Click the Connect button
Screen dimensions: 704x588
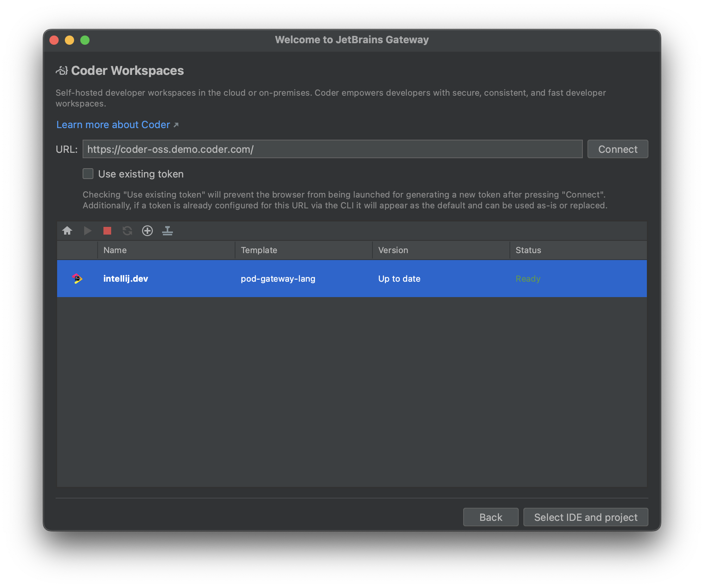(618, 149)
